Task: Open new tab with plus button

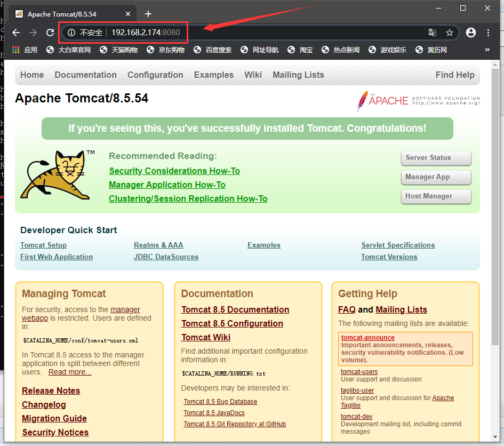Action: 148,14
